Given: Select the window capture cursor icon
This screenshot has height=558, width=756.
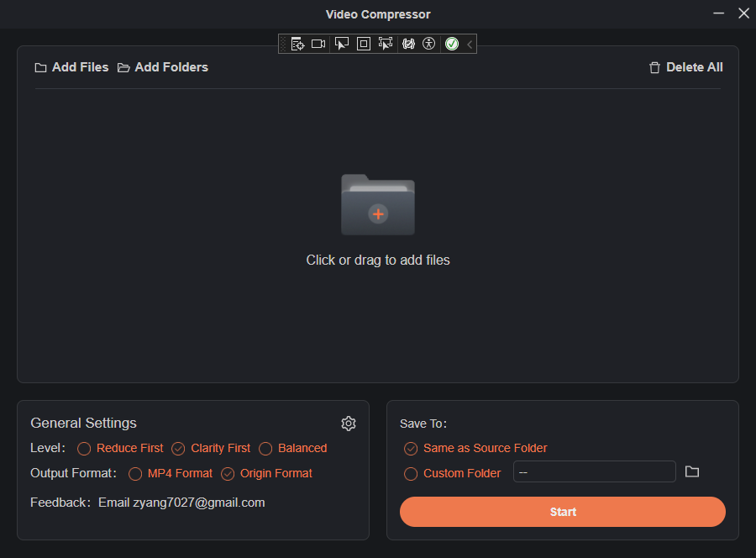Looking at the screenshot, I should point(342,43).
